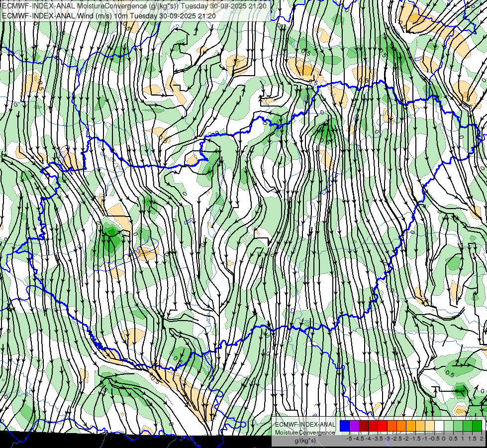
Task: Click the -5 tick label on the legend
Action: click(349, 439)
